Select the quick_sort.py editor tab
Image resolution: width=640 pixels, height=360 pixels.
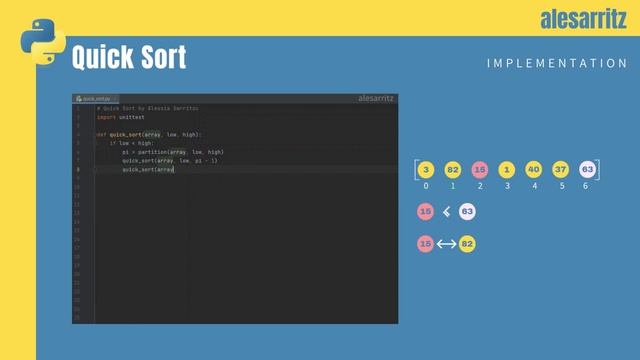click(x=95, y=99)
